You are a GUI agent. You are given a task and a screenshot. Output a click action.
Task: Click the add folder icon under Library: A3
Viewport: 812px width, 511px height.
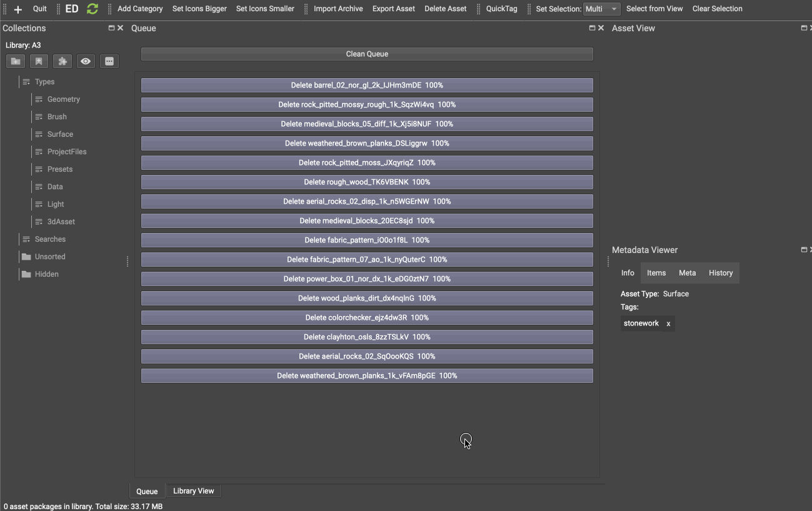pos(16,61)
